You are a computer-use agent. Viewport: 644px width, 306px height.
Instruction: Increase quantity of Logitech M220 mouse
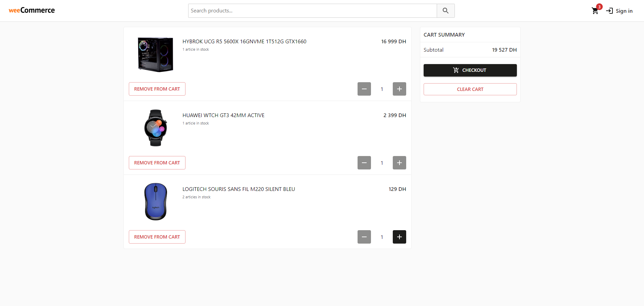pos(399,237)
